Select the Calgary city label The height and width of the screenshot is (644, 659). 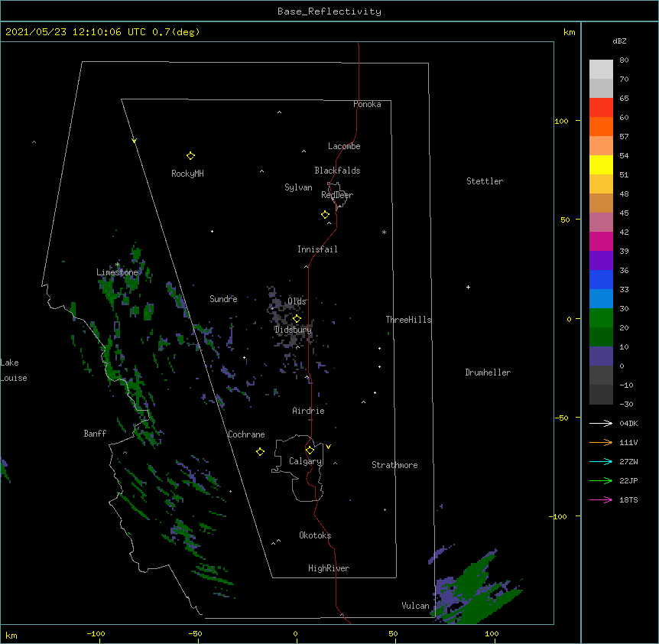pyautogui.click(x=305, y=461)
